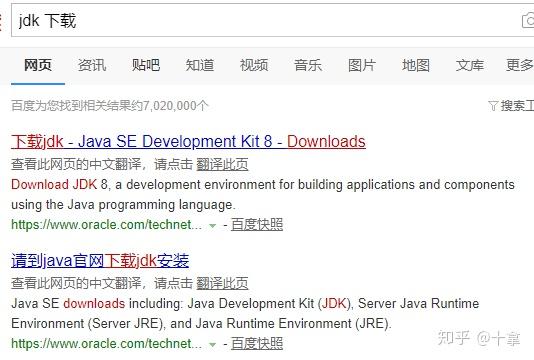Image resolution: width=534 pixels, height=360 pixels.
Task: Select the 网页 web results tab
Action: [38, 65]
